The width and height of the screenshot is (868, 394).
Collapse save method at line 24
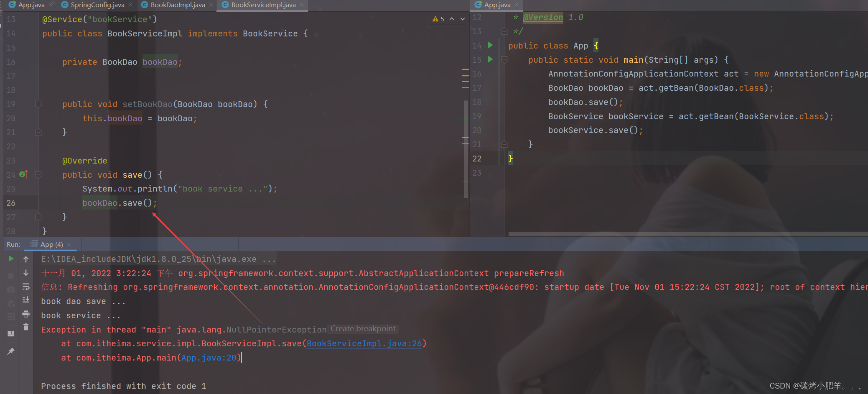[x=38, y=174]
